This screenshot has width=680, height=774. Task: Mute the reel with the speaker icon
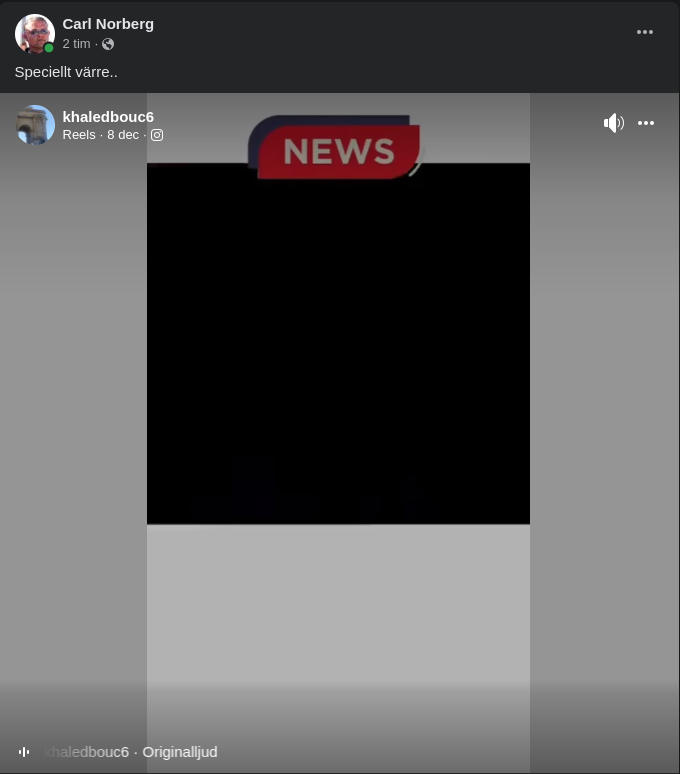point(613,123)
